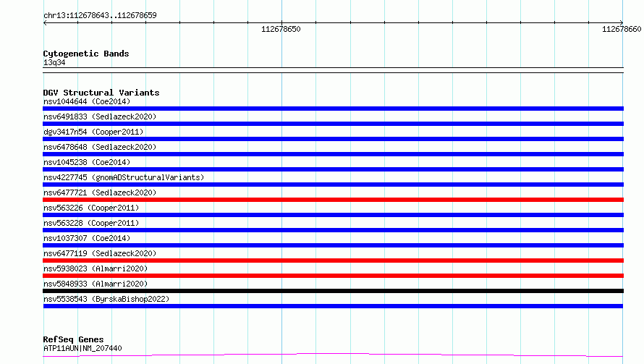Select the red bar under nsv6477119
The image size is (644, 364).
click(x=333, y=261)
